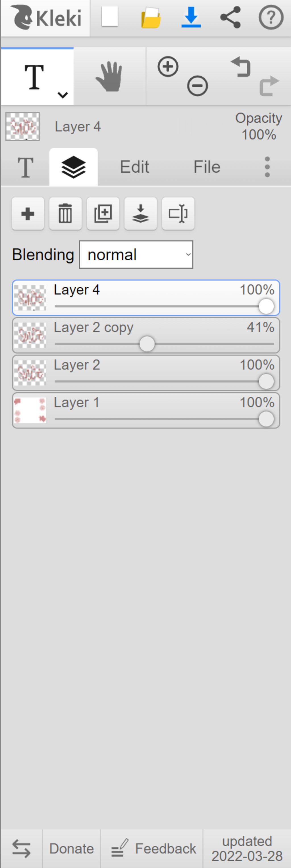This screenshot has width=291, height=868.
Task: Click the Layer 2 copy opacity slider handle
Action: pos(147,344)
